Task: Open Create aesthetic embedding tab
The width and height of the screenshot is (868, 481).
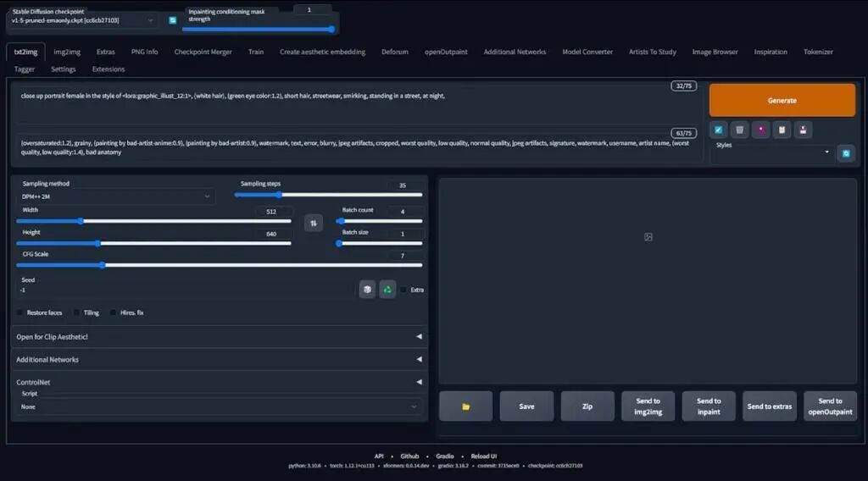Action: [x=322, y=52]
